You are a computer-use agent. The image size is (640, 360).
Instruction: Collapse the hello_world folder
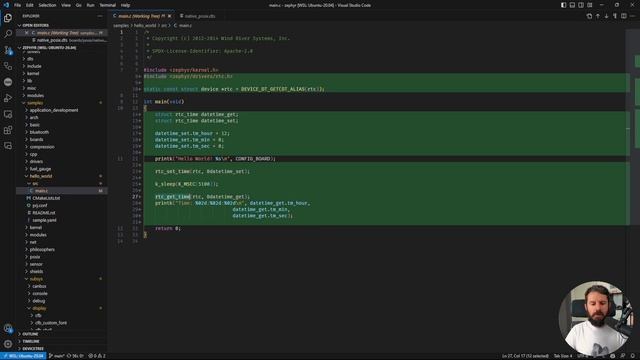41,176
